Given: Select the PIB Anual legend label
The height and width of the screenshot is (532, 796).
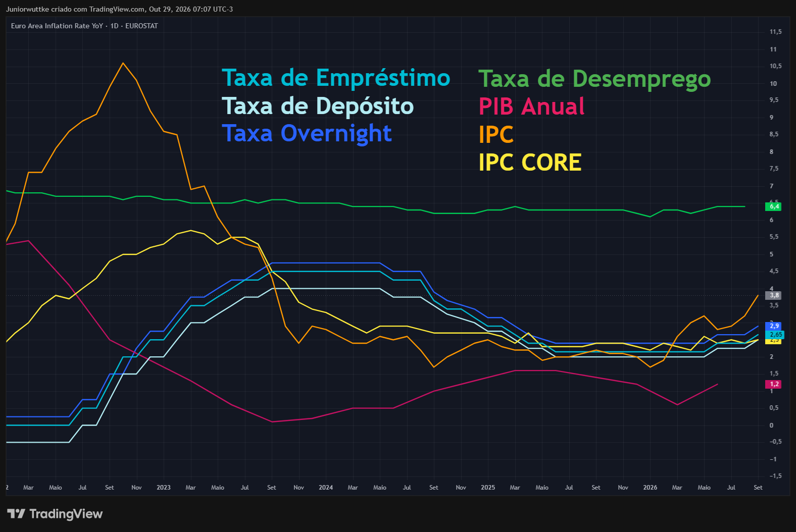Looking at the screenshot, I should [x=531, y=107].
